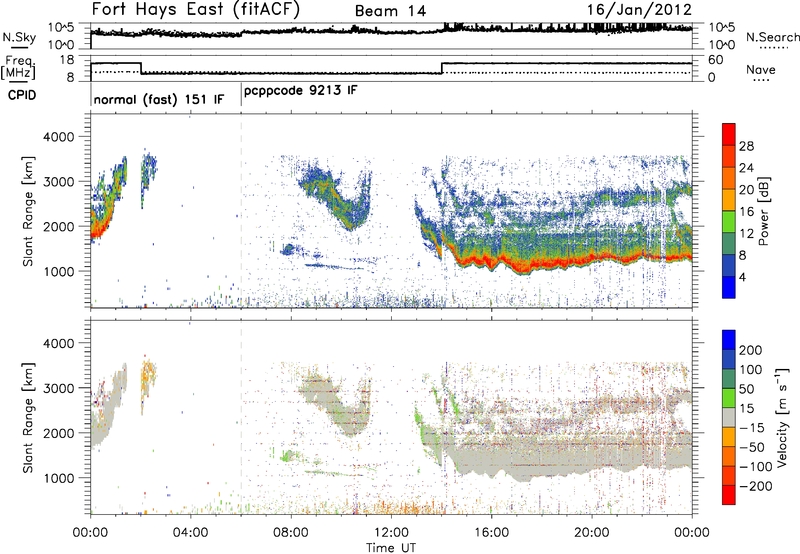Pick the Velocity segment between -200 and -100
The height and width of the screenshot is (554, 800).
[729, 475]
